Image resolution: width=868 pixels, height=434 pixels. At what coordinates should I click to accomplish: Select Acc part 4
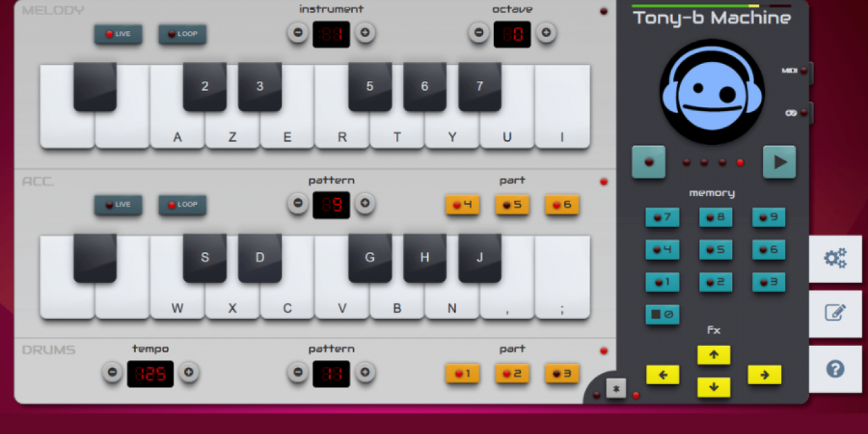pyautogui.click(x=462, y=205)
